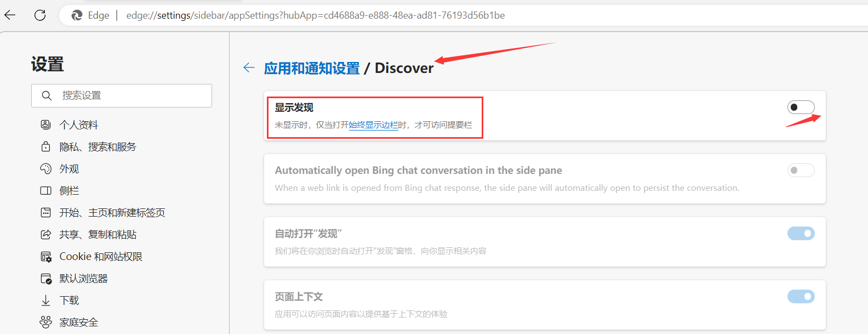The width and height of the screenshot is (868, 334).
Task: Select 默认浏览器 in settings sidebar
Action: click(84, 278)
